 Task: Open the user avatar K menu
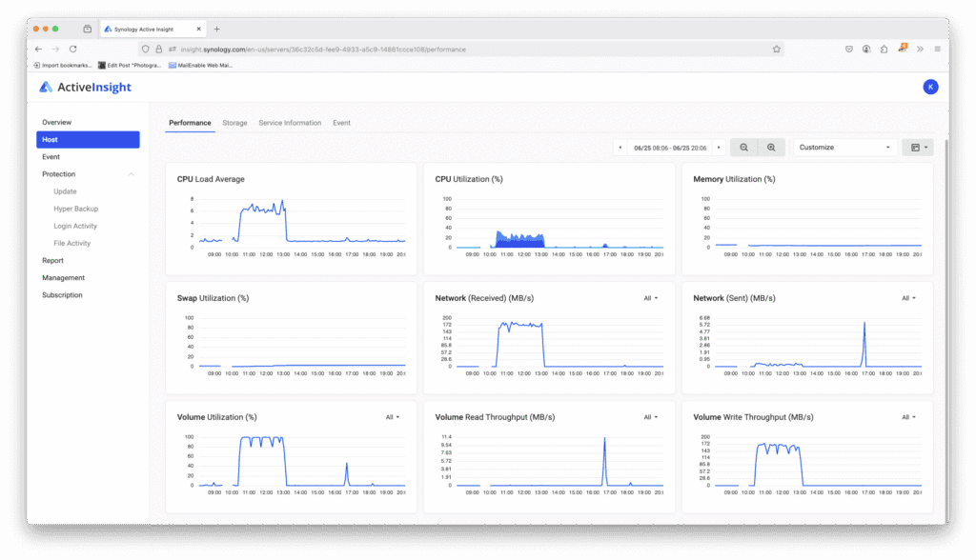pos(930,88)
